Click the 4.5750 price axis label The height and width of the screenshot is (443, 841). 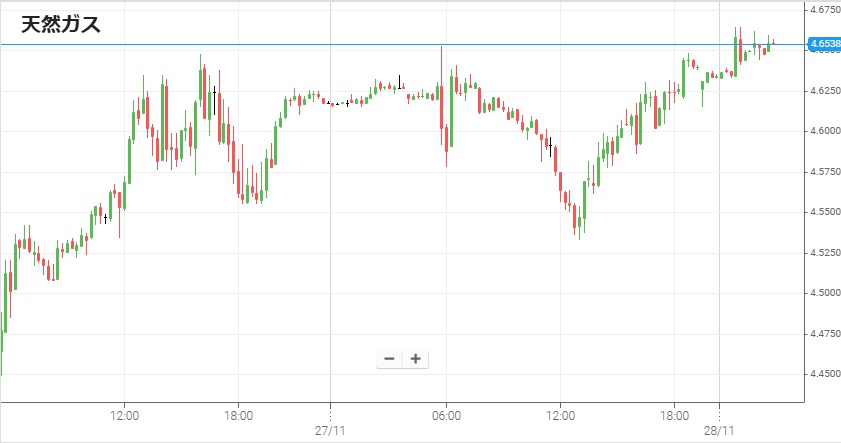click(823, 172)
